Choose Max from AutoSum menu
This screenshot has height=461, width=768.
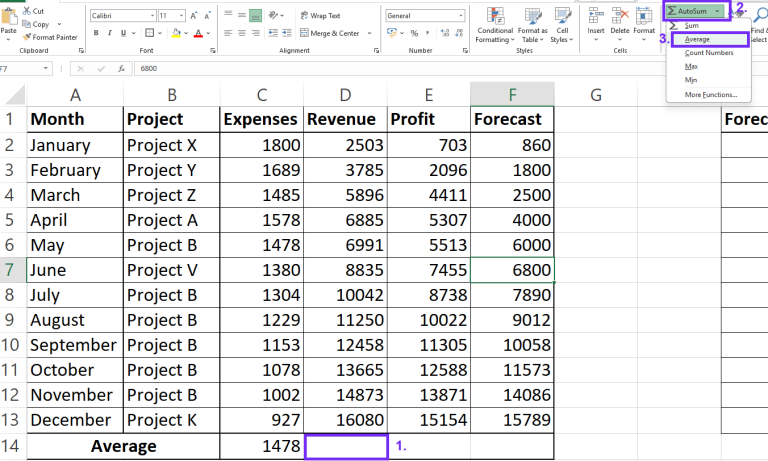691,66
